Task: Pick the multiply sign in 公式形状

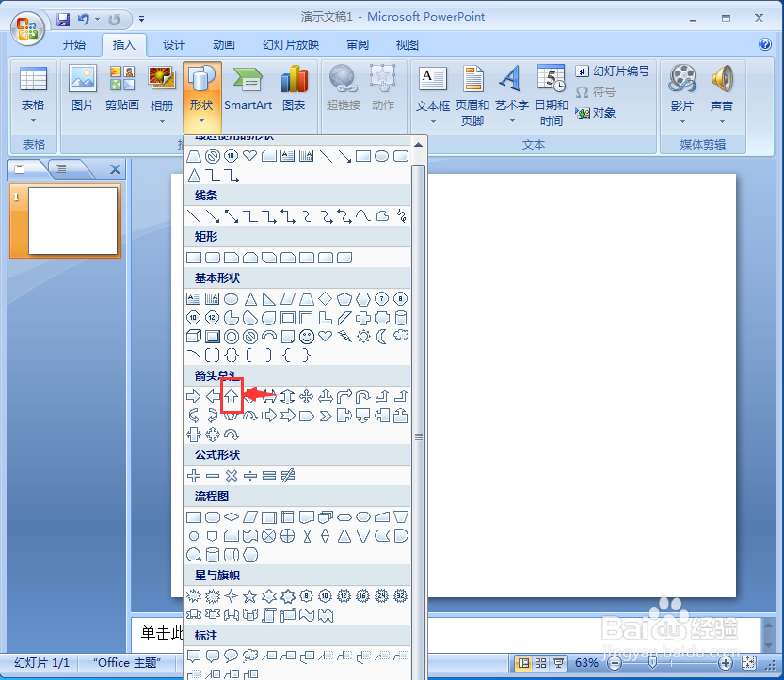Action: pos(232,476)
